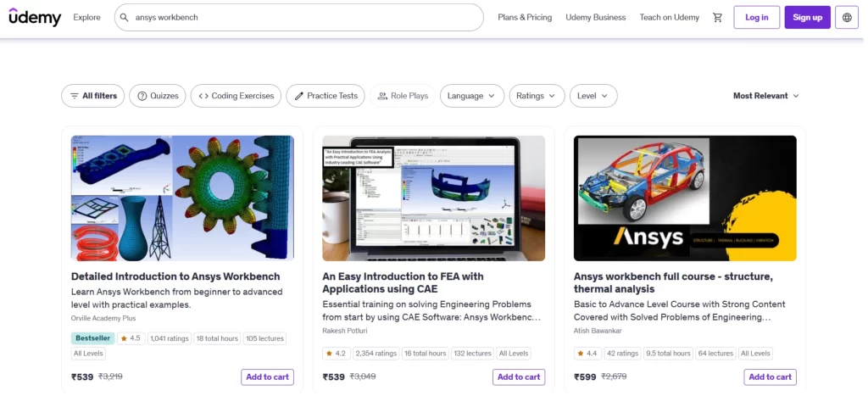868x396 pixels.
Task: Open the Most Relevant sort dropdown
Action: 766,96
